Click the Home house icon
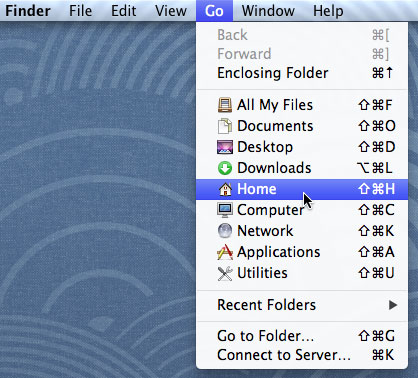 (225, 189)
